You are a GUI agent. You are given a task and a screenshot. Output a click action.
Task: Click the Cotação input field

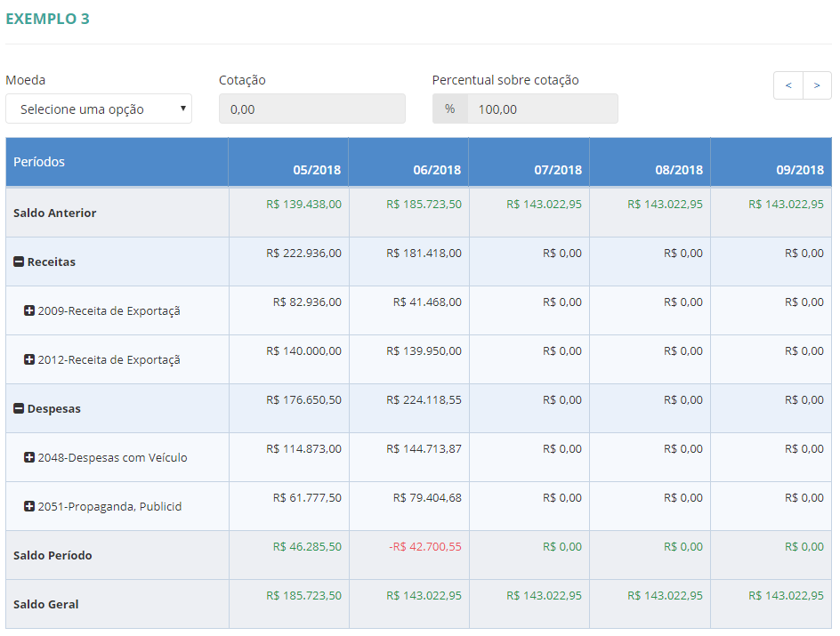(311, 109)
